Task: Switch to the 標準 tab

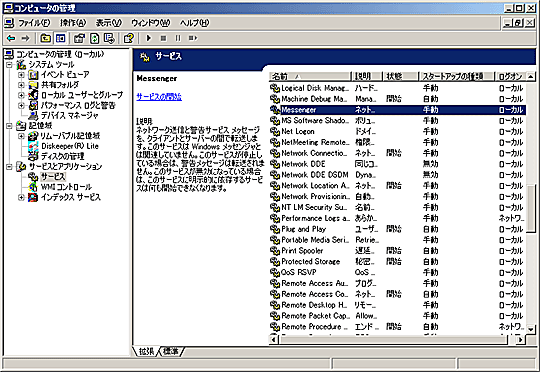Action: pos(171,351)
